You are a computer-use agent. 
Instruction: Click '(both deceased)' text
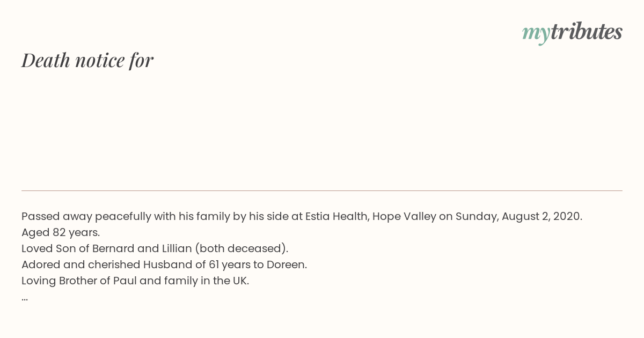(241, 248)
